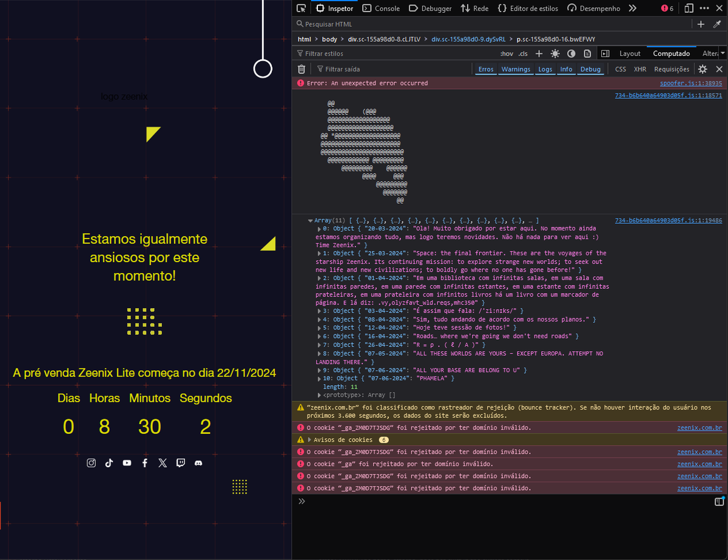Toggle the .cls class panel
728x560 pixels.
(523, 53)
